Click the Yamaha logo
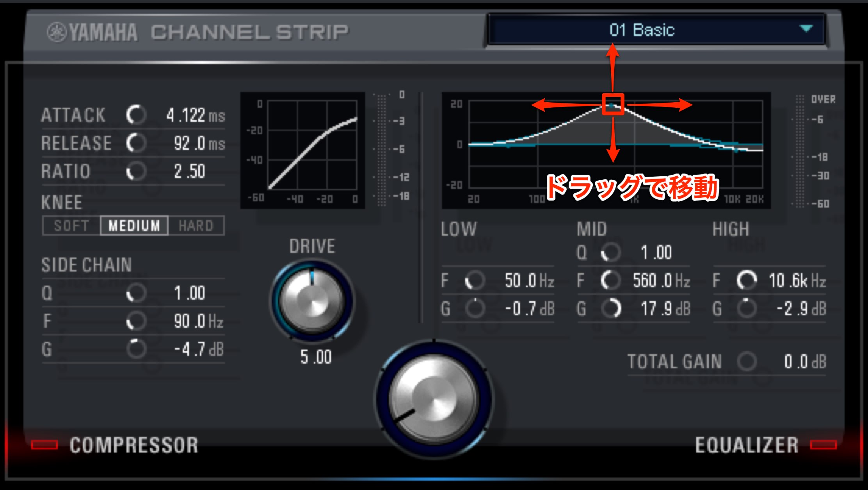Image resolution: width=868 pixels, height=490 pixels. (92, 32)
